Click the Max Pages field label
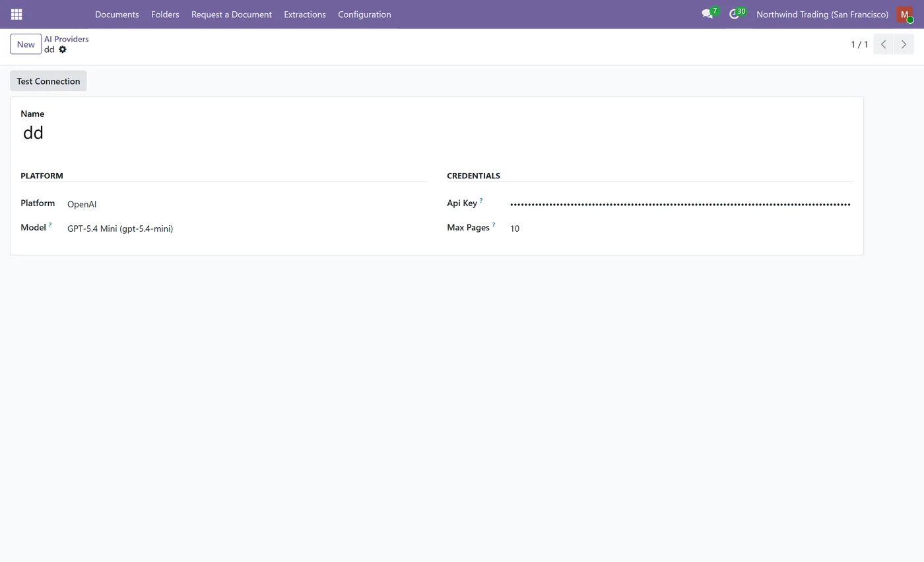This screenshot has height=562, width=924. tap(468, 227)
